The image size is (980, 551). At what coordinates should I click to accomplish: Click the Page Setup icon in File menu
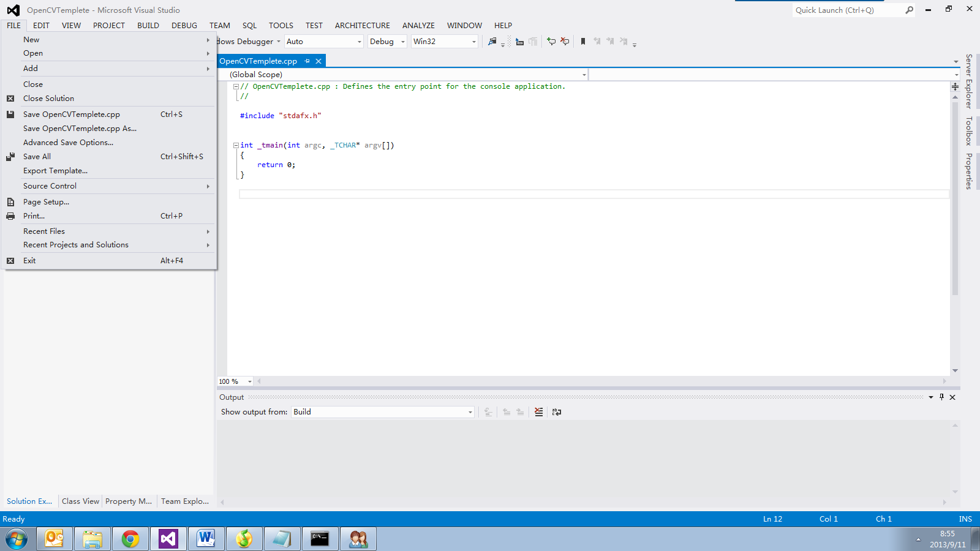[10, 202]
